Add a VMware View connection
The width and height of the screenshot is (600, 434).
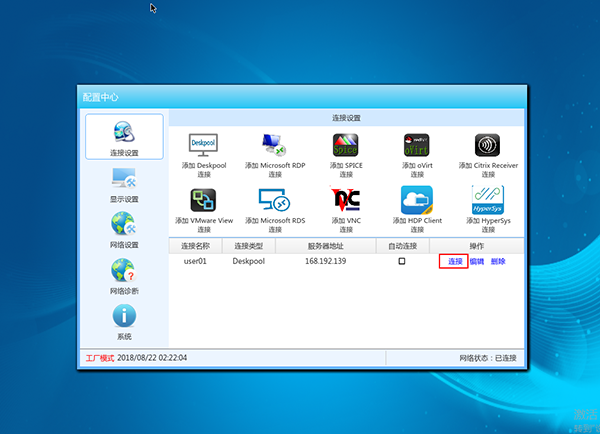click(204, 210)
